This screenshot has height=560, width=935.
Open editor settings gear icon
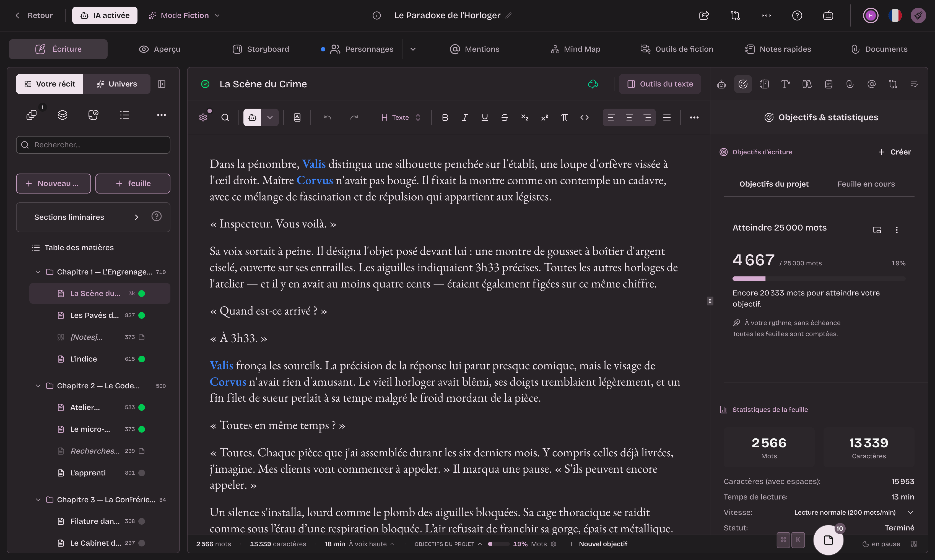[203, 117]
